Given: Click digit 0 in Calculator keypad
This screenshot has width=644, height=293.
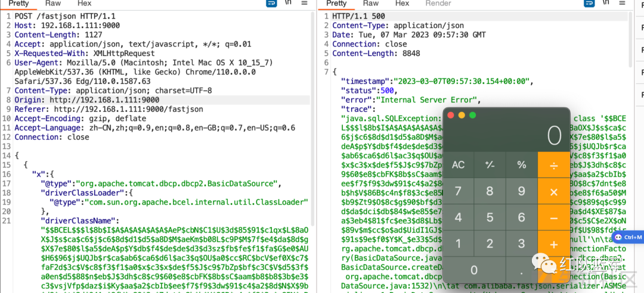Looking at the screenshot, I should click(475, 270).
